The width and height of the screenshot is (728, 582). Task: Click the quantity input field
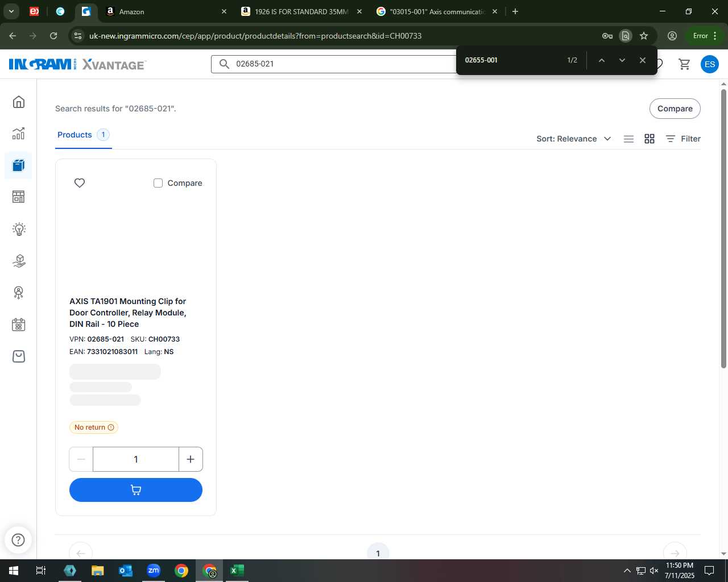tap(136, 459)
